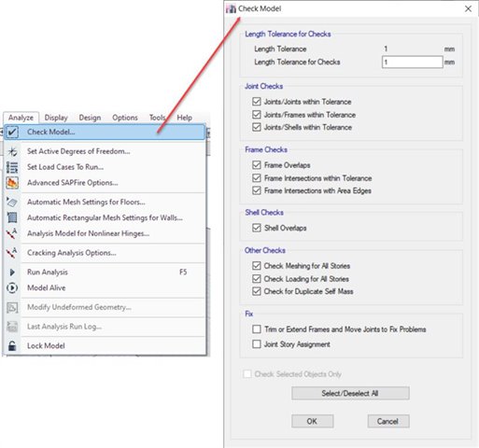Click the Set Active Degrees of Freedom icon
The image size is (479, 448).
(12, 151)
